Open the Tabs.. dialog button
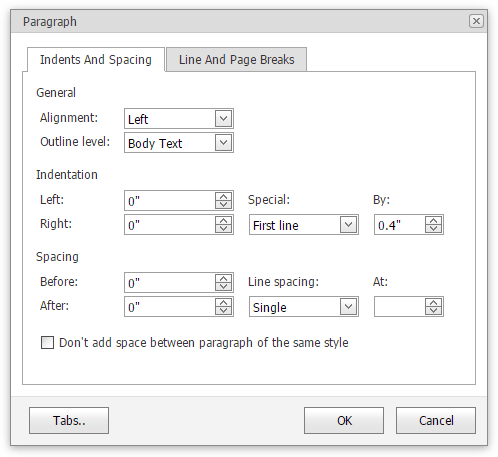Screen dimensions: 498x457 click(x=69, y=420)
